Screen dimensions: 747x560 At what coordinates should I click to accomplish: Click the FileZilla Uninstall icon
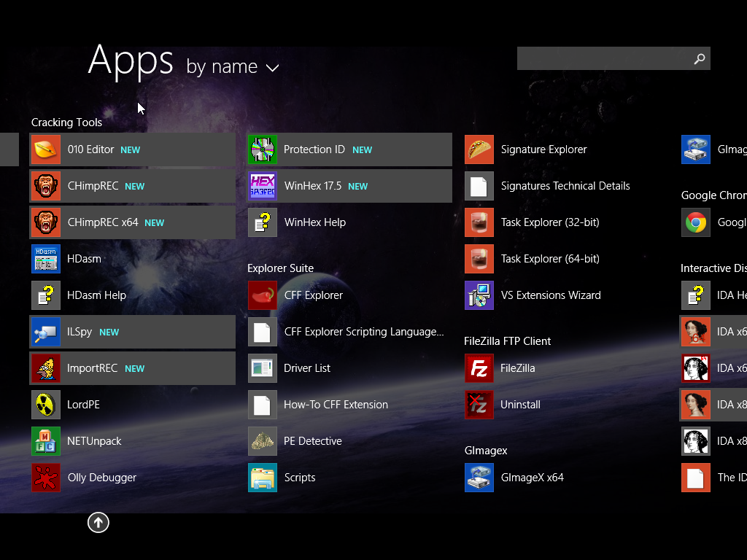[479, 405]
